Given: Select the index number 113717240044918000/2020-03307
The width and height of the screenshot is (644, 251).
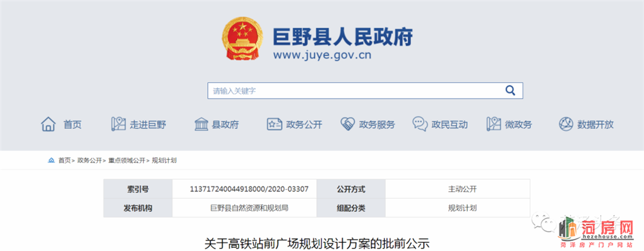Looking at the screenshot, I should 249,189.
